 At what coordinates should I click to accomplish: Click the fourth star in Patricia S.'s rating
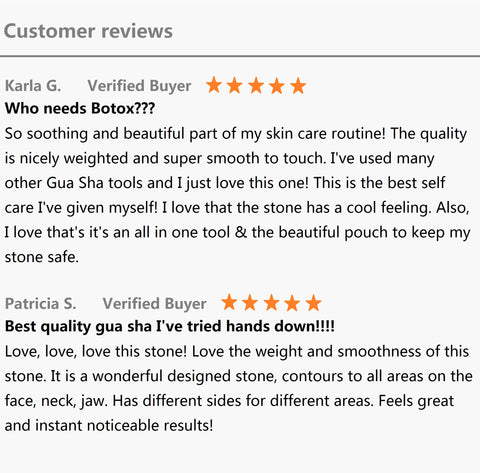click(x=292, y=302)
